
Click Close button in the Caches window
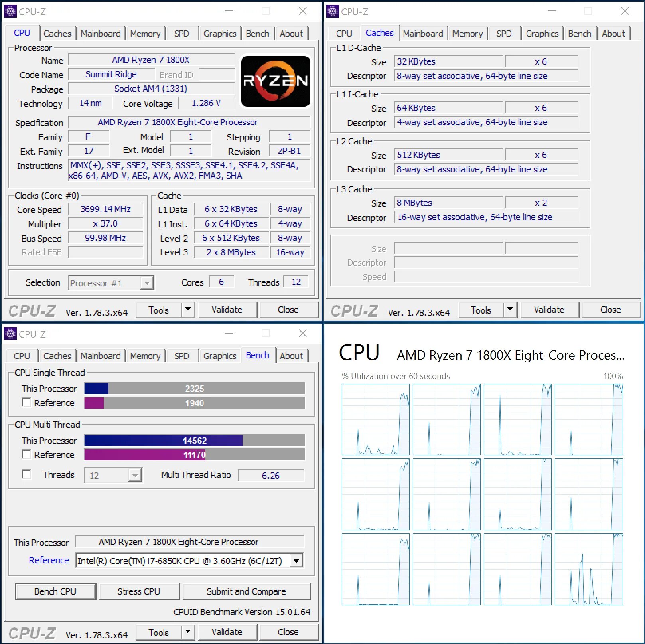tap(611, 310)
